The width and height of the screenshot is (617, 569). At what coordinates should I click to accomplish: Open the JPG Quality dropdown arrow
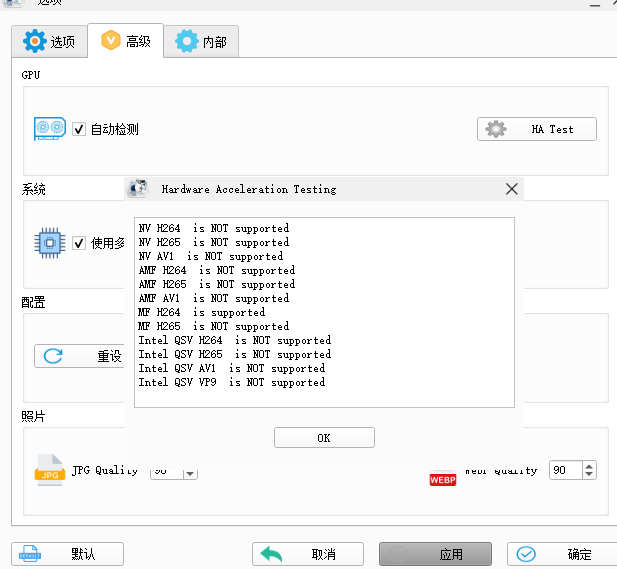190,473
